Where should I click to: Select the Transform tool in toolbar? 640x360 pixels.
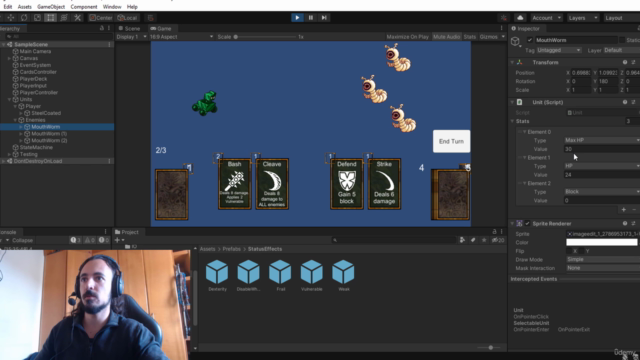[x=64, y=18]
